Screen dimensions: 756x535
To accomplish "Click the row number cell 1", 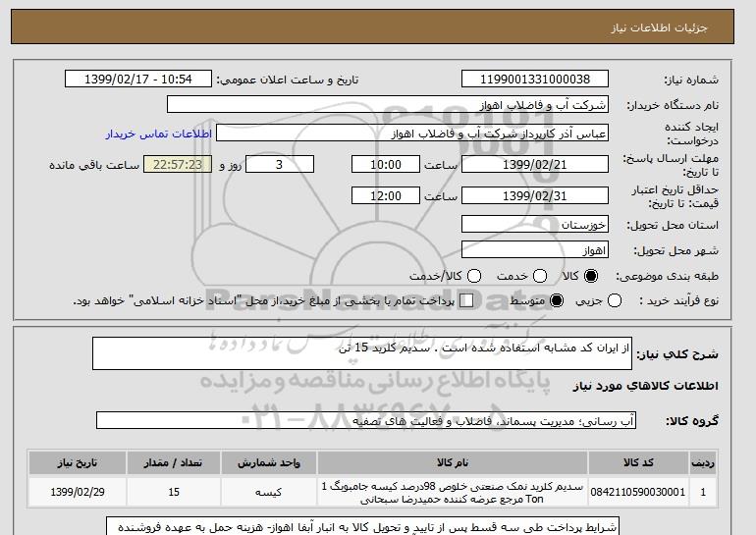I will click(703, 492).
